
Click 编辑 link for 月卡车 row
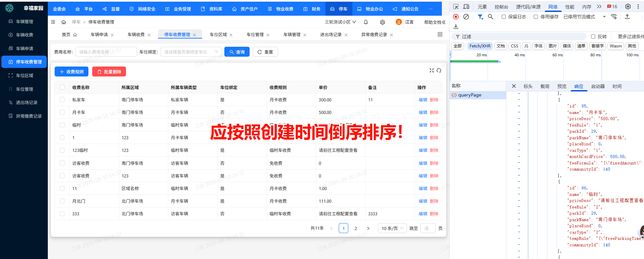coord(423,113)
